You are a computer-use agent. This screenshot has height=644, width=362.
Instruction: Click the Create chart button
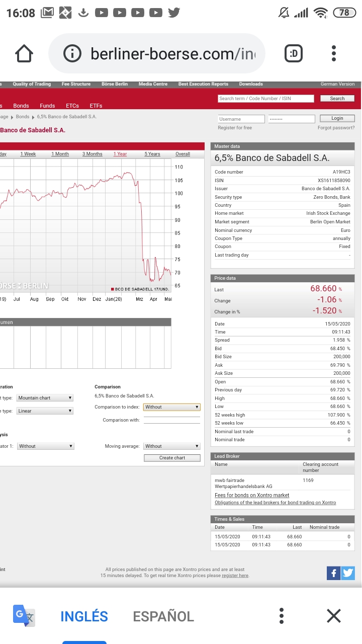(x=172, y=458)
